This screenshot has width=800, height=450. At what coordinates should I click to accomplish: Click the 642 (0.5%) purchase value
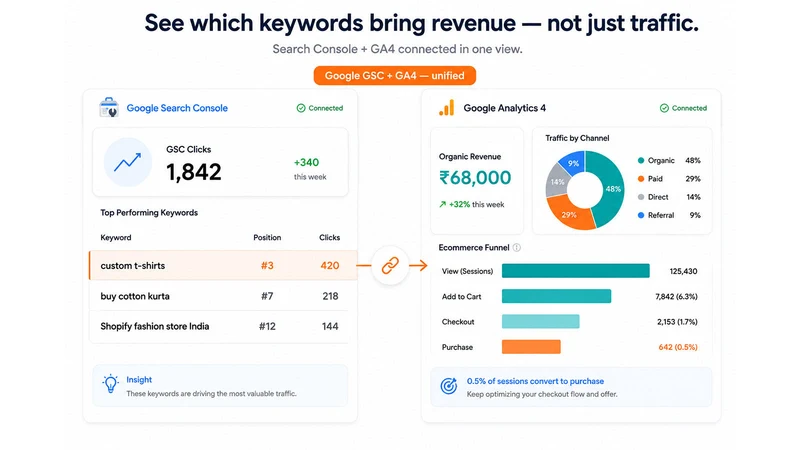point(678,347)
